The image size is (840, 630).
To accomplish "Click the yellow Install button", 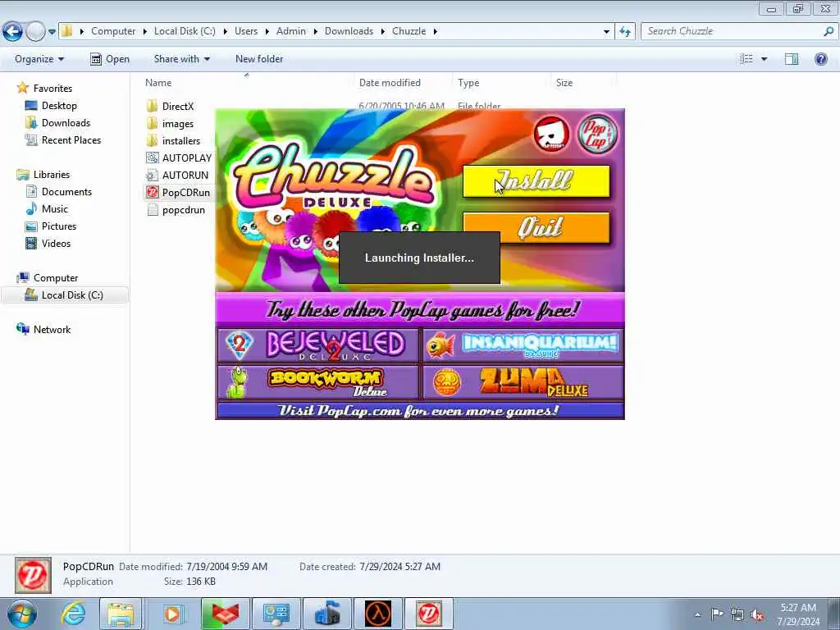I will coord(536,181).
